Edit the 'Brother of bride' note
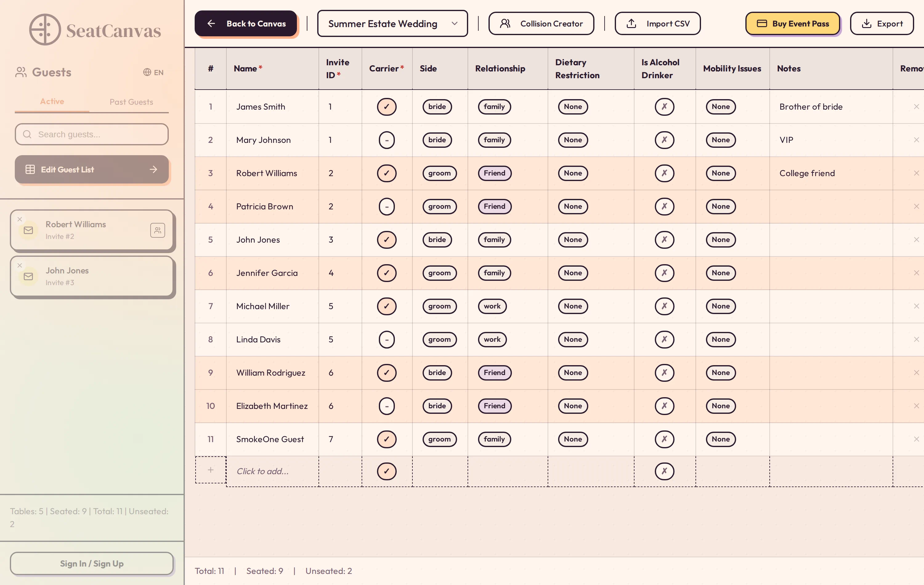 pos(811,107)
